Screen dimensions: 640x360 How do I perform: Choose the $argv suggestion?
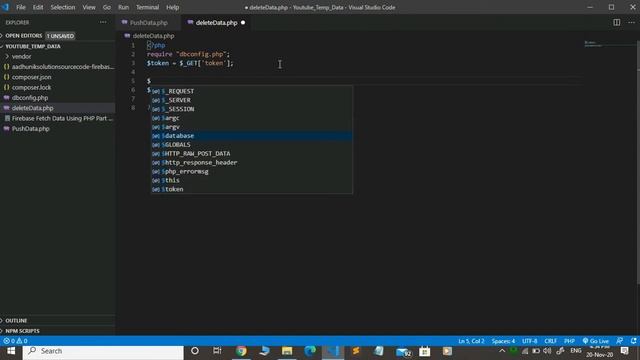(x=252, y=127)
